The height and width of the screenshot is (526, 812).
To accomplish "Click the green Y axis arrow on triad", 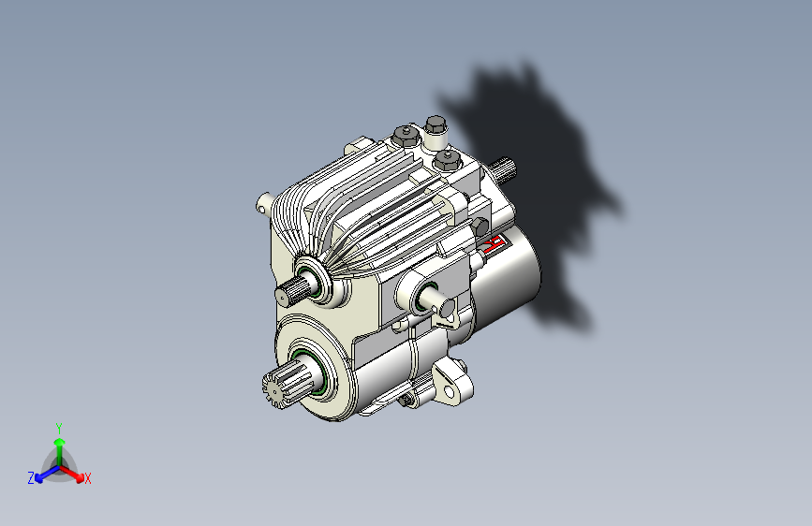I will point(60,451).
